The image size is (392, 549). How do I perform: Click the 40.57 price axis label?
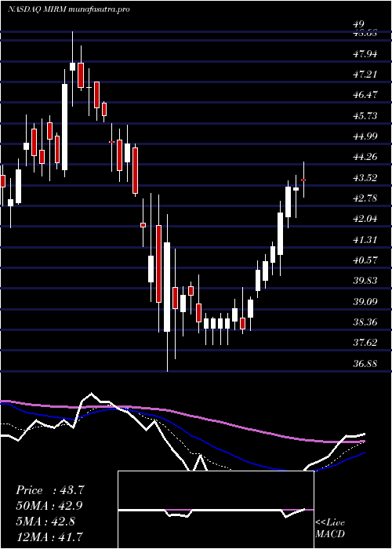pos(365,260)
